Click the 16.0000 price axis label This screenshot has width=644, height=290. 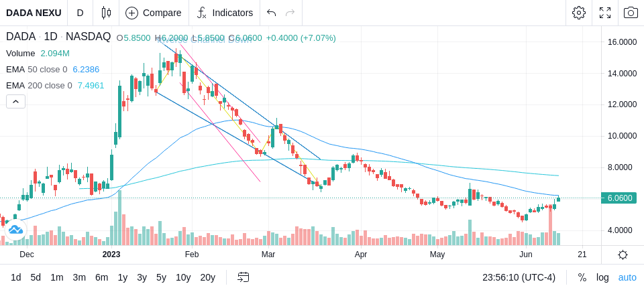[623, 42]
